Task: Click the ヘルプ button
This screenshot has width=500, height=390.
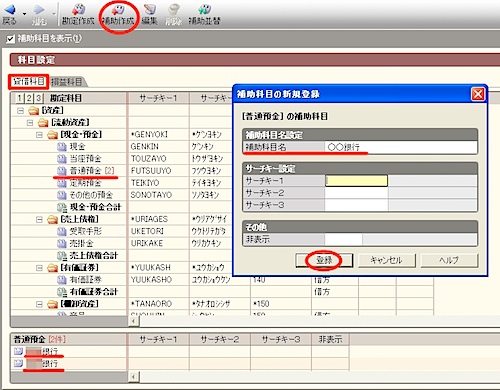Action: pyautogui.click(x=449, y=260)
